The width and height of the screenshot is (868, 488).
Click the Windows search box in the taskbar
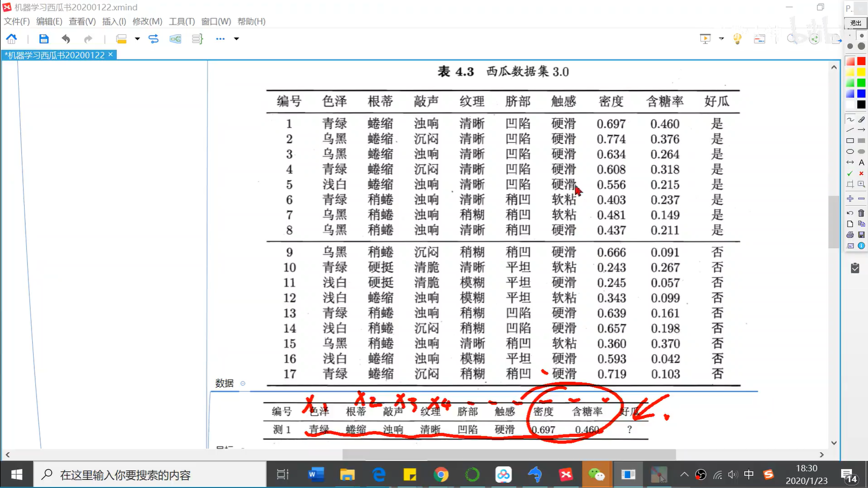click(150, 475)
